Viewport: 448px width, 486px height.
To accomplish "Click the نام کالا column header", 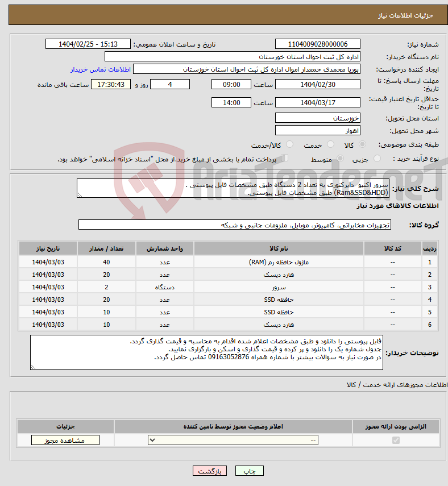I will 279,248.
